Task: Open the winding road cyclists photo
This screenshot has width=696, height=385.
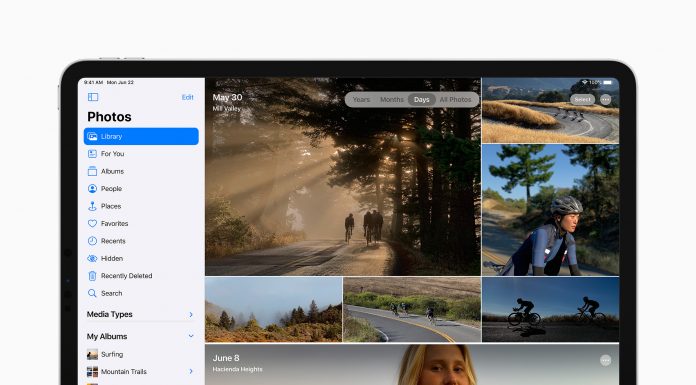Action: pos(550,111)
